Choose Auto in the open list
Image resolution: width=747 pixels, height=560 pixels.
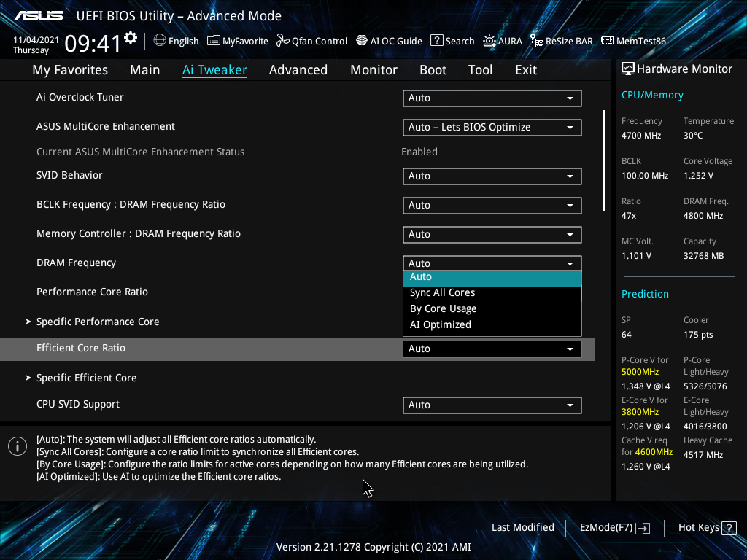(492, 278)
